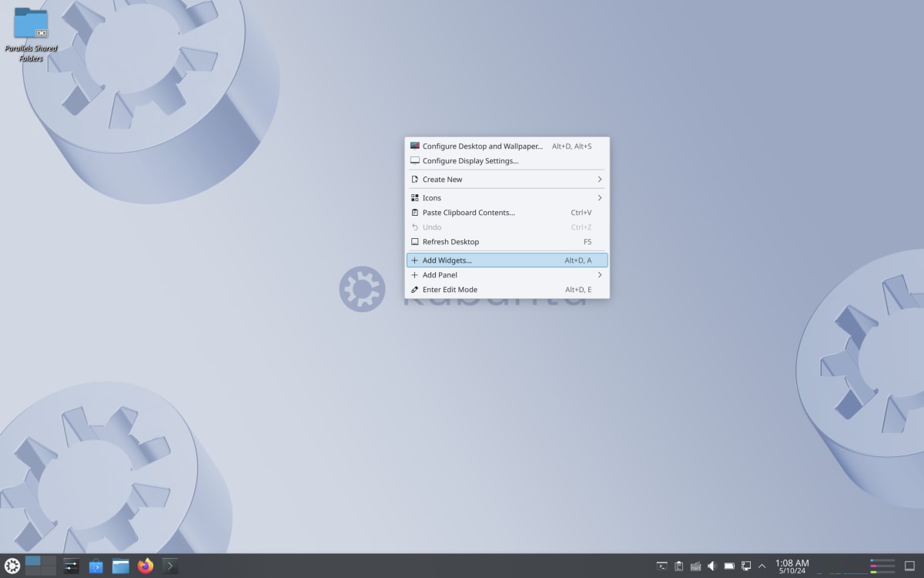Screen dimensions: 924x578
Task: Switch to the second virtual desktop in pager
Action: coord(49,560)
